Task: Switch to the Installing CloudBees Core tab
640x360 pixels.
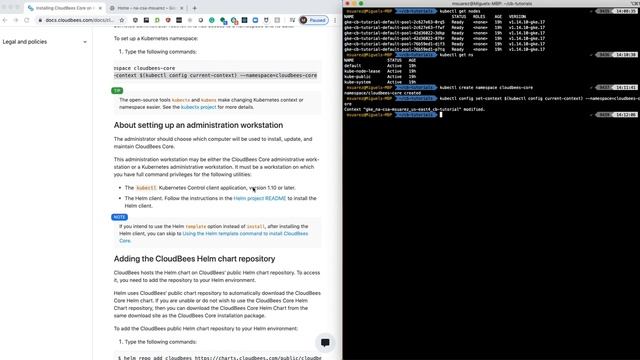Action: coord(64,8)
